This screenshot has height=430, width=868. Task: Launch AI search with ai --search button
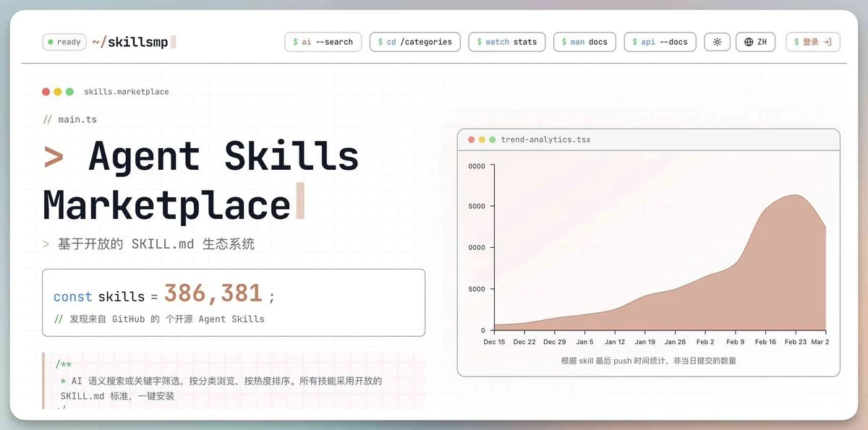click(323, 42)
